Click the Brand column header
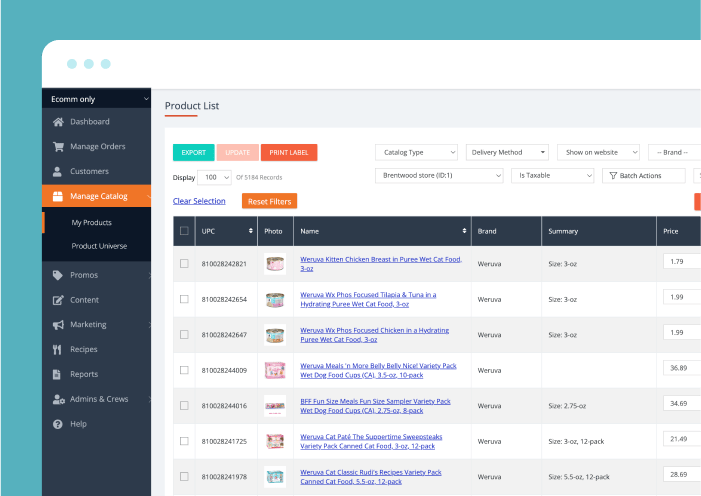The width and height of the screenshot is (701, 496). click(x=506, y=231)
